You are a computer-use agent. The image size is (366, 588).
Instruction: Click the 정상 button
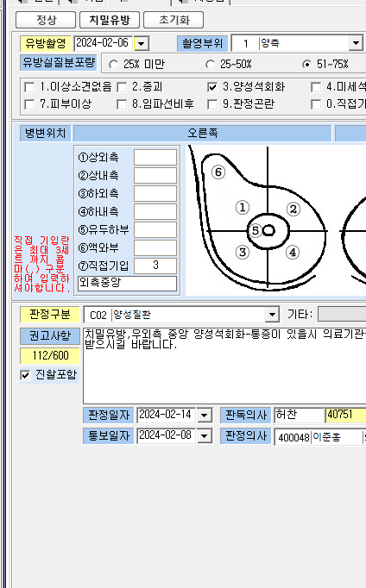coord(46,20)
